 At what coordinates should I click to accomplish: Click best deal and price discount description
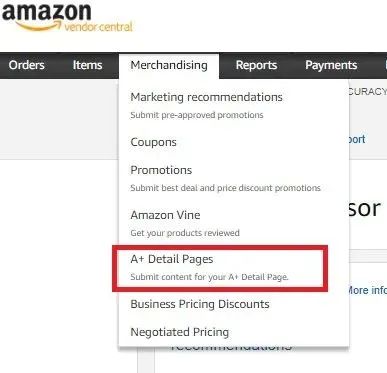tap(225, 188)
